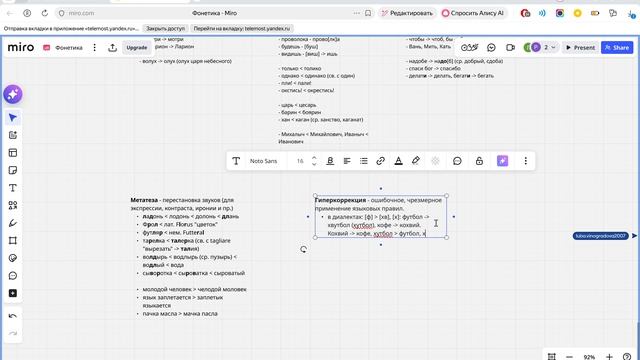This screenshot has height=360, width=640.
Task: Increase font size with up arrow
Action: 314,158
